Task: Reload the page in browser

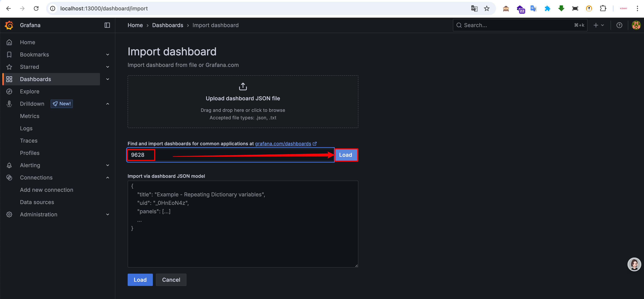Action: coord(36,8)
